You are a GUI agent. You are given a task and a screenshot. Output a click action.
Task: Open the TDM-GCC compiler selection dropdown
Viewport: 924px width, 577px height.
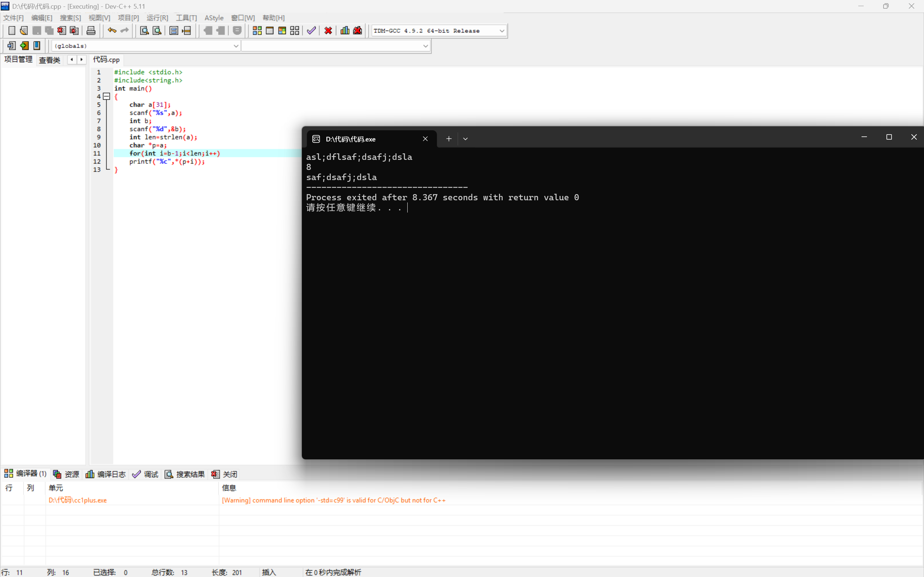pyautogui.click(x=502, y=31)
